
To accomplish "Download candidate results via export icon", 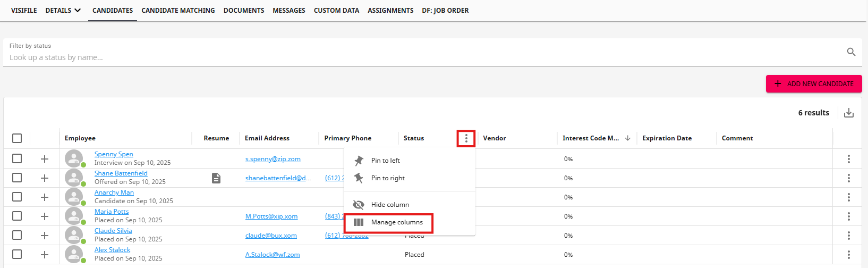I will tap(849, 113).
